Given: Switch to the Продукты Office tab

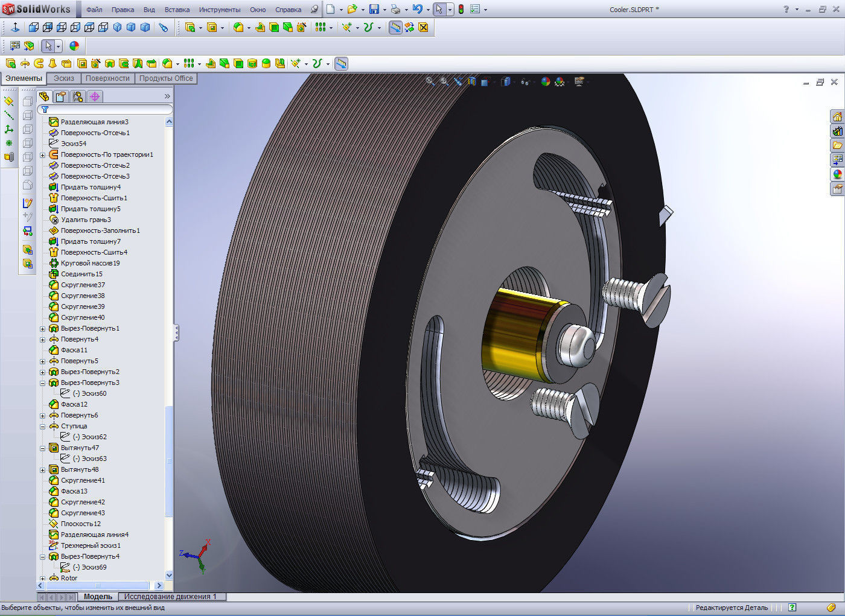Looking at the screenshot, I should (166, 78).
